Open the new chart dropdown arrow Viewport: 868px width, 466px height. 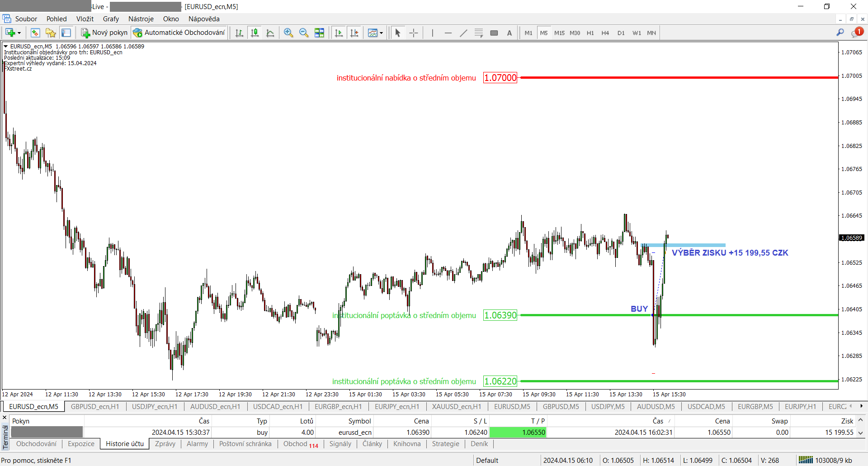[19, 33]
